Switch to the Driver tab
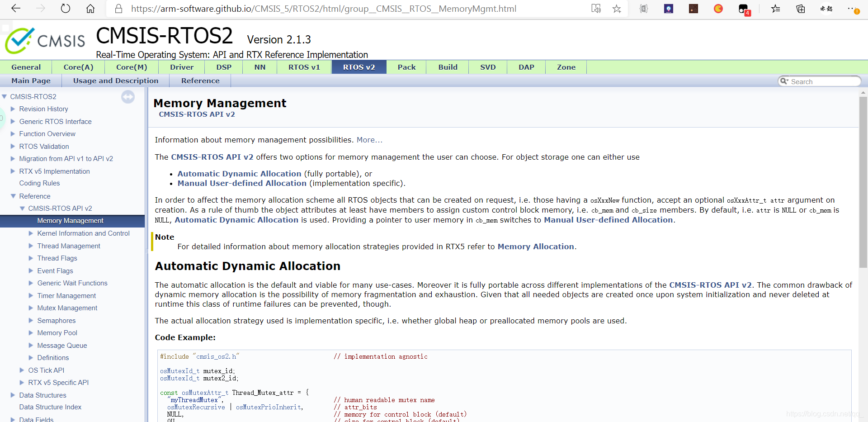Screen dimensions: 868x422 coord(182,67)
